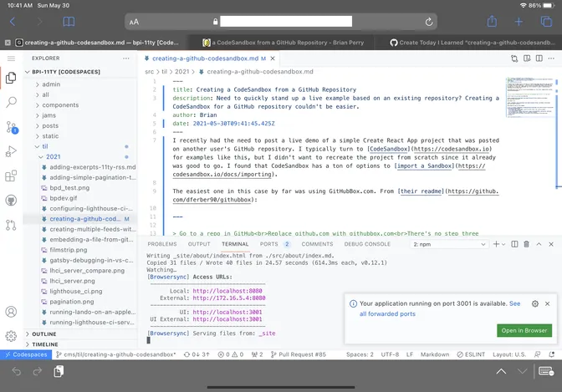Screen dimensions: 562x392
Task: Go back in Safari
Action: pos(13,22)
